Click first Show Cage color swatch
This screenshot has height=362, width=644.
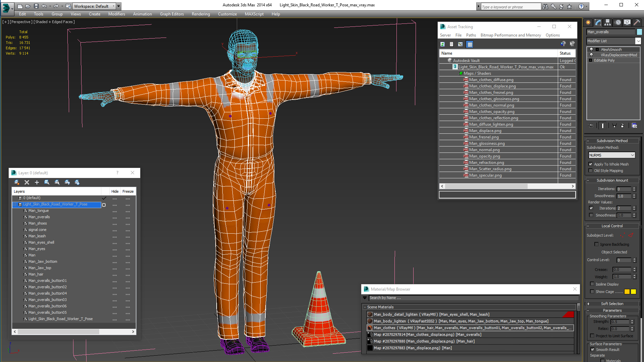tap(627, 292)
